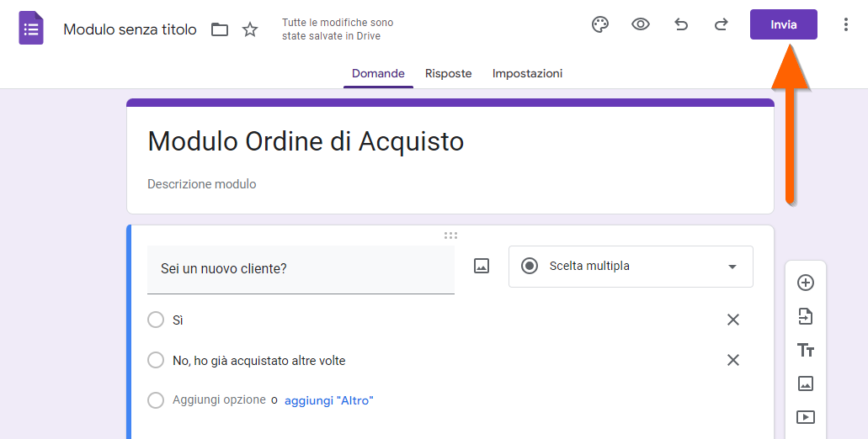Screen dimensions: 868x439
Task: Add title and description with Tt icon
Action: (806, 350)
